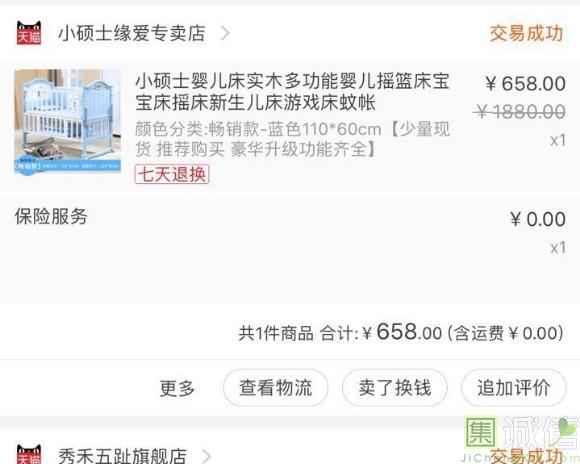The height and width of the screenshot is (464, 580).
Task: Tap the 合计 ¥658.00 order total line
Action: (401, 332)
